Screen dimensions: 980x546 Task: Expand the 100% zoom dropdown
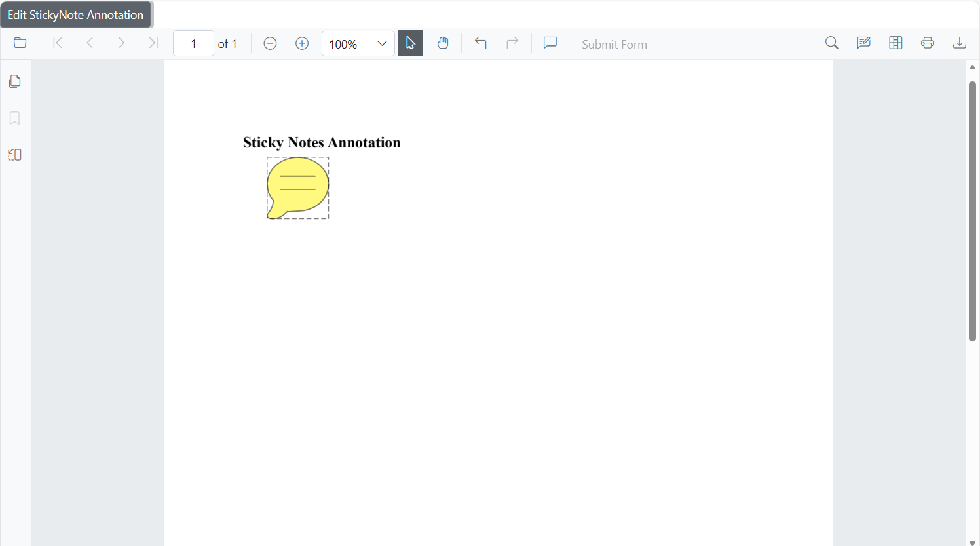click(382, 44)
